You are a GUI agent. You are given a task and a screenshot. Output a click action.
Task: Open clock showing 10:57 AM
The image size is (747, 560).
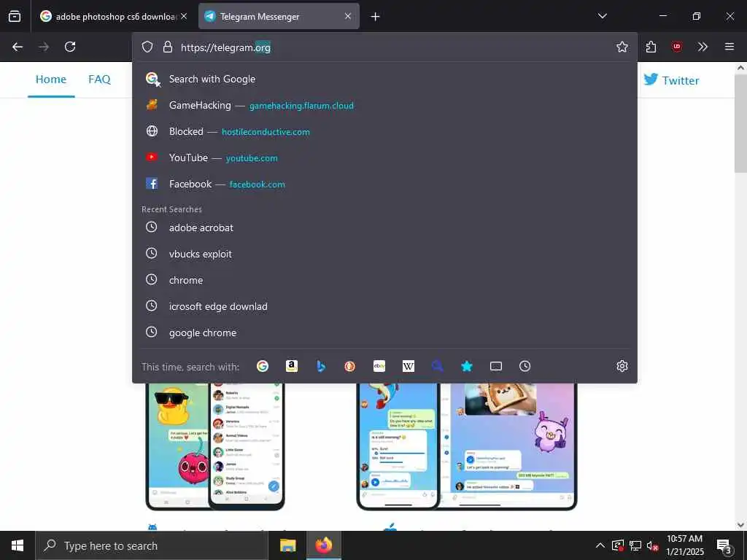pyautogui.click(x=684, y=545)
